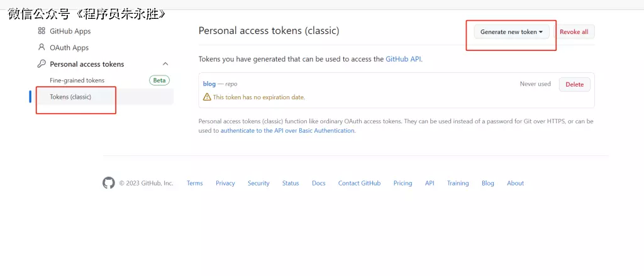Screen dimensions: 644x276
Task: Click the Beta badge label
Action: [159, 80]
